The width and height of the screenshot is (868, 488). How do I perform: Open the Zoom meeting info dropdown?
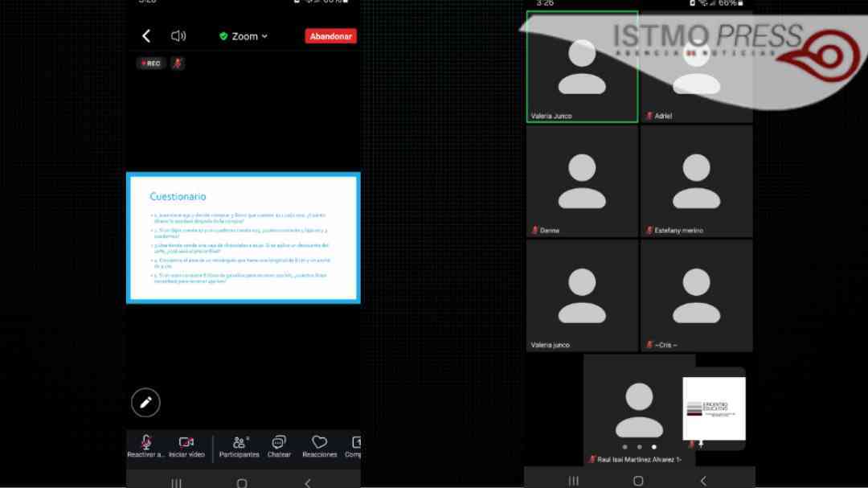(244, 36)
